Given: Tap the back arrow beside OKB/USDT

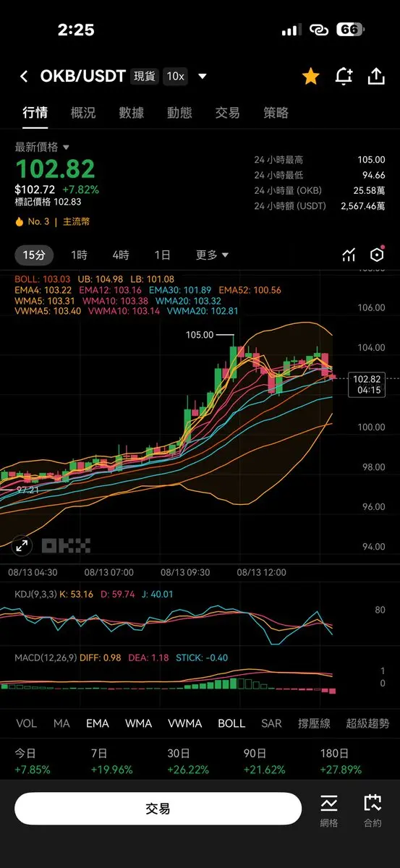Looking at the screenshot, I should 24,77.
